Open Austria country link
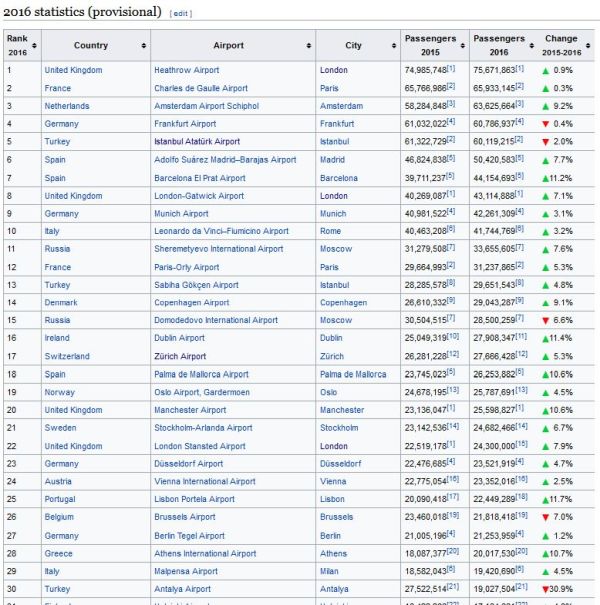The width and height of the screenshot is (600, 605). 58,482
